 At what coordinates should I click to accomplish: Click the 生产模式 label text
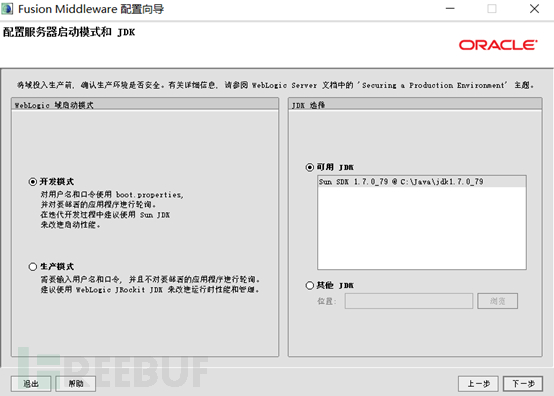[57, 267]
